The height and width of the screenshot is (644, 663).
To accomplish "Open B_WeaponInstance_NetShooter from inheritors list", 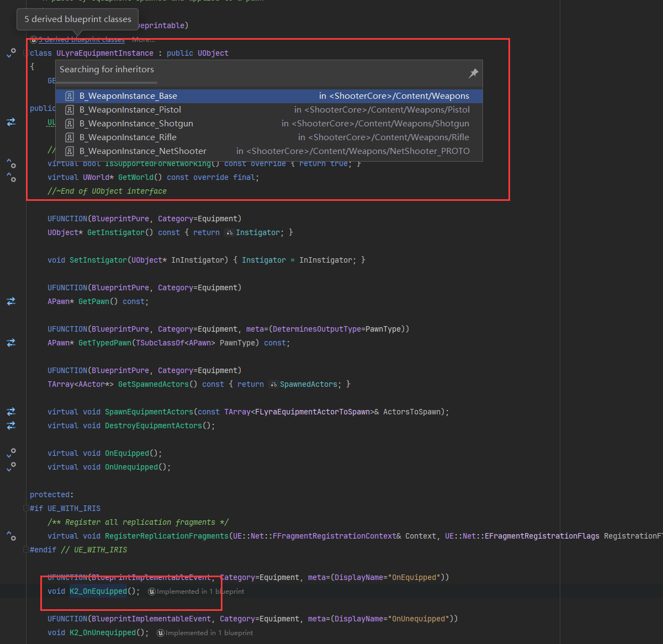I will click(x=143, y=151).
